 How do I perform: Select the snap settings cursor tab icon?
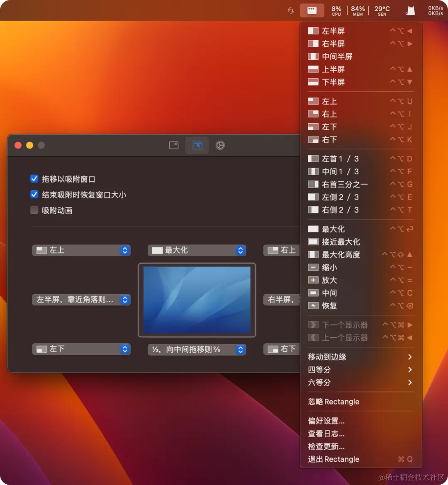pyautogui.click(x=197, y=145)
